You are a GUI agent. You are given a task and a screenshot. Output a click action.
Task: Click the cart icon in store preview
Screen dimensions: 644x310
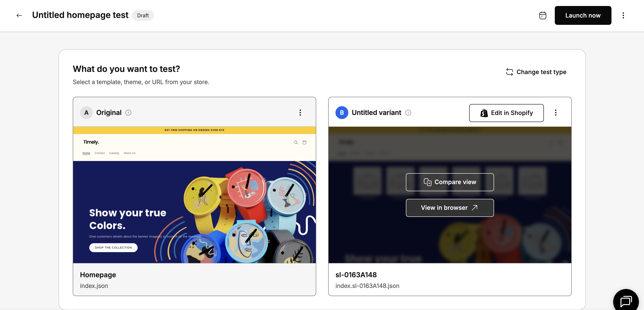click(x=304, y=143)
